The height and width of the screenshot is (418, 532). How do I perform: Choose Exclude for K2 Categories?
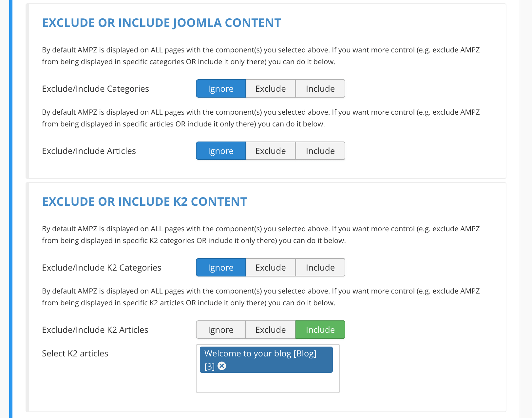(271, 267)
